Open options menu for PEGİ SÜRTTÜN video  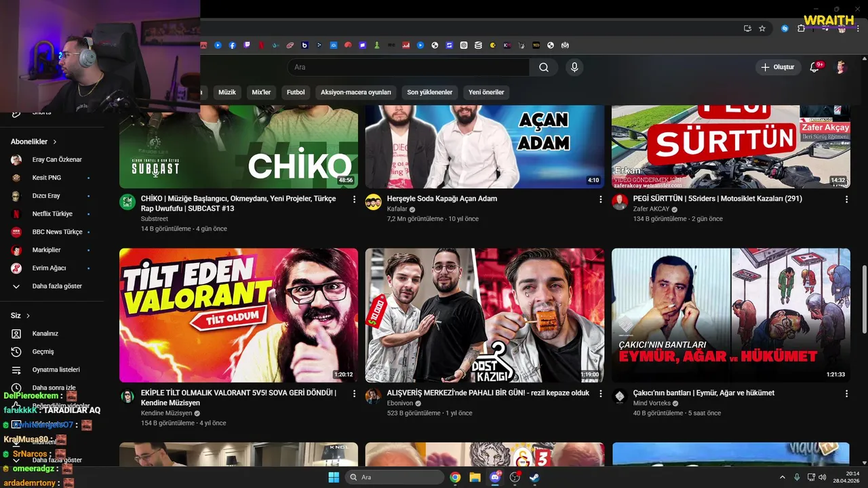coord(846,199)
